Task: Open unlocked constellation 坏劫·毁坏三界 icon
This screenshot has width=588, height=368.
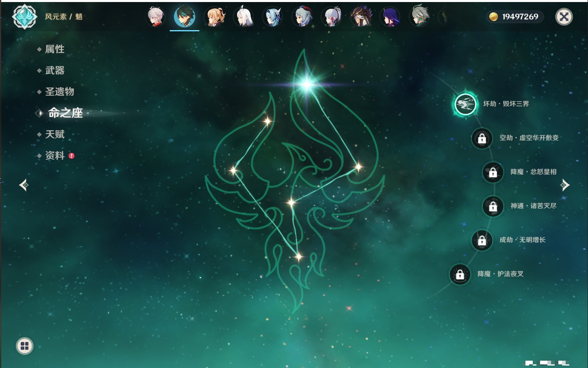Action: [x=465, y=105]
